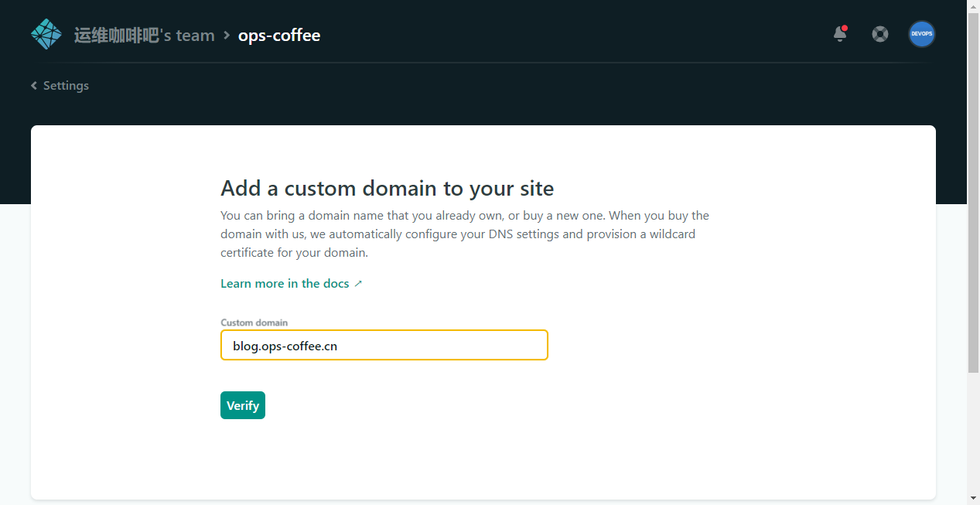Screen dimensions: 980x505
Task: Click the DNS settings description paragraph
Action: click(464, 234)
